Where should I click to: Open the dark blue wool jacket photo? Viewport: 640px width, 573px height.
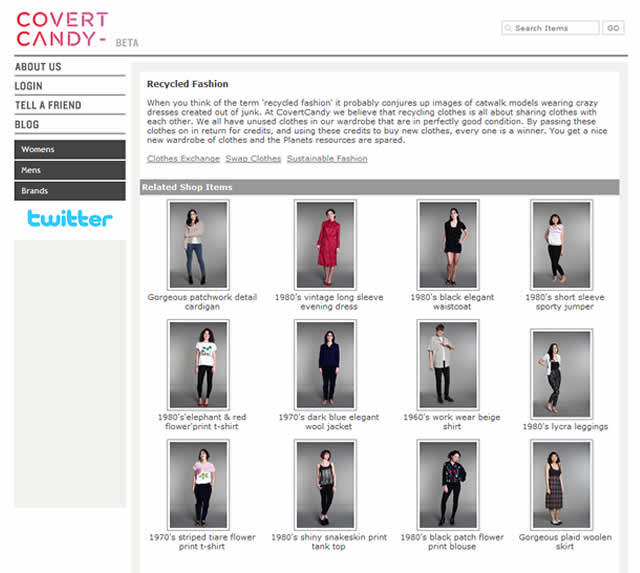click(325, 365)
